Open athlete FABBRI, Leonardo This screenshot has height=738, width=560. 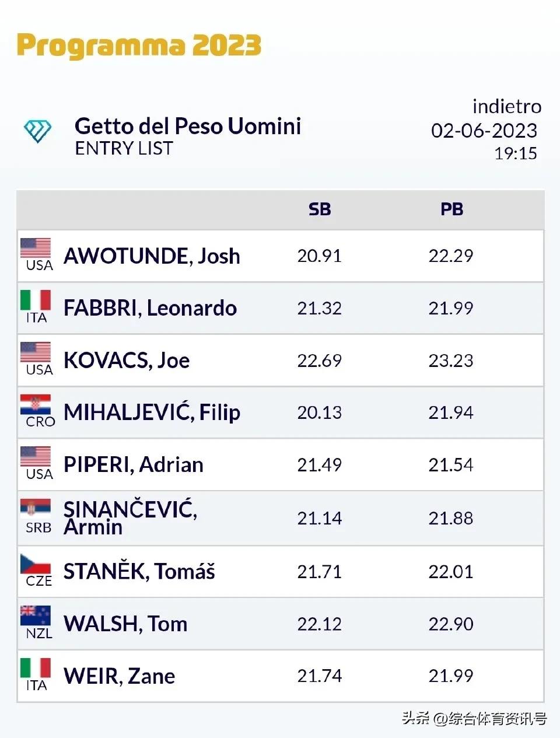[x=150, y=308]
